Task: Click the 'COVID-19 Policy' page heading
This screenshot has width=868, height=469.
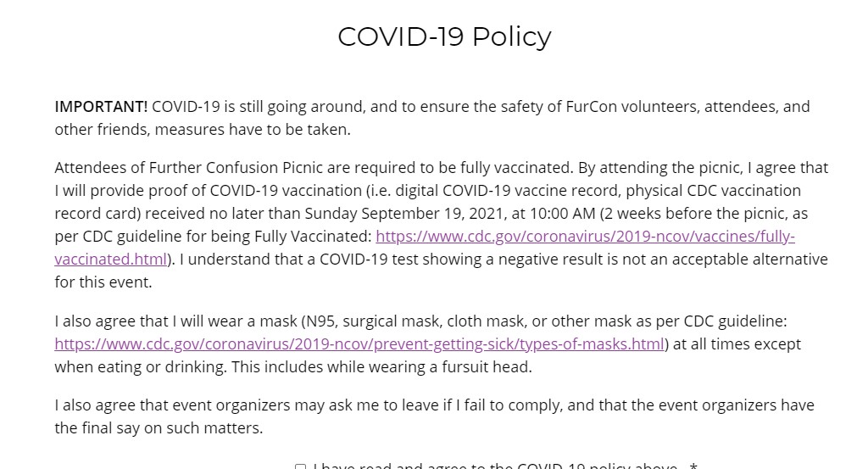Action: 444,36
